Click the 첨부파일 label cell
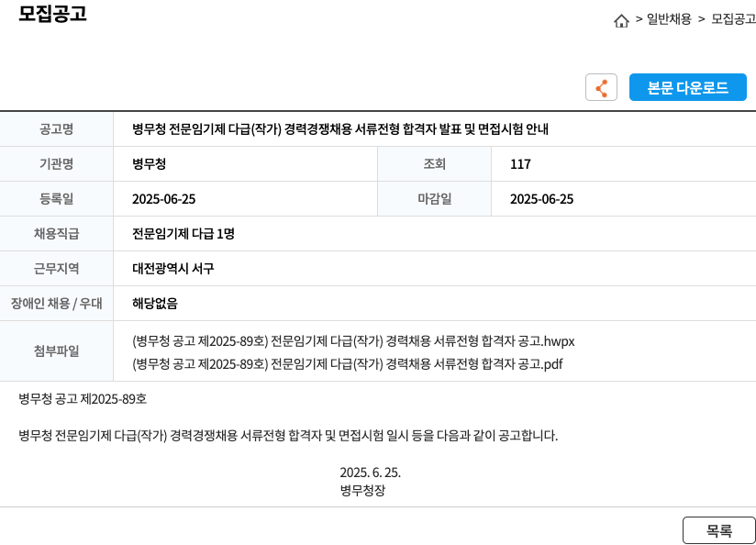Viewport: 756px width, 545px height. click(56, 351)
